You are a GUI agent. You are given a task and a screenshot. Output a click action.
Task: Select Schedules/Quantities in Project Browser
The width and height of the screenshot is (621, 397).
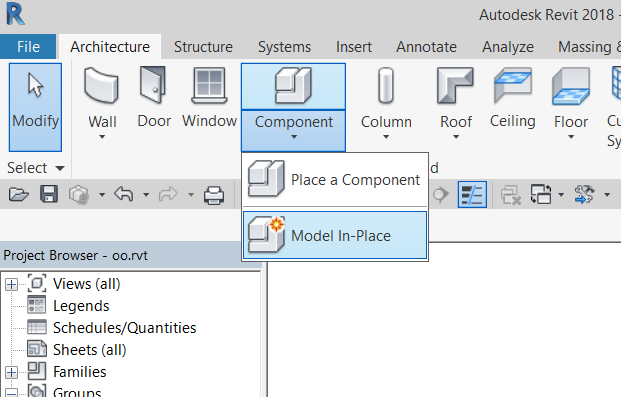pyautogui.click(x=124, y=328)
